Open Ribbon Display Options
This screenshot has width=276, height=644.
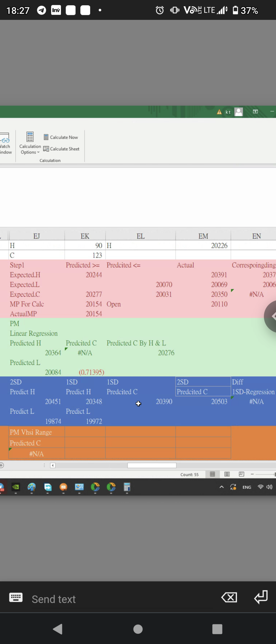[255, 112]
